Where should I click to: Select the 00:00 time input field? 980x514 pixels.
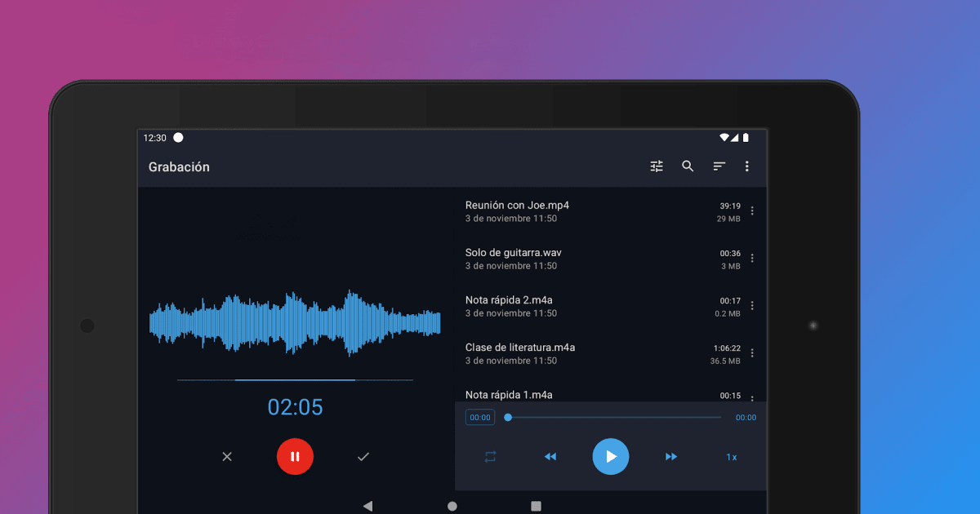[x=480, y=417]
